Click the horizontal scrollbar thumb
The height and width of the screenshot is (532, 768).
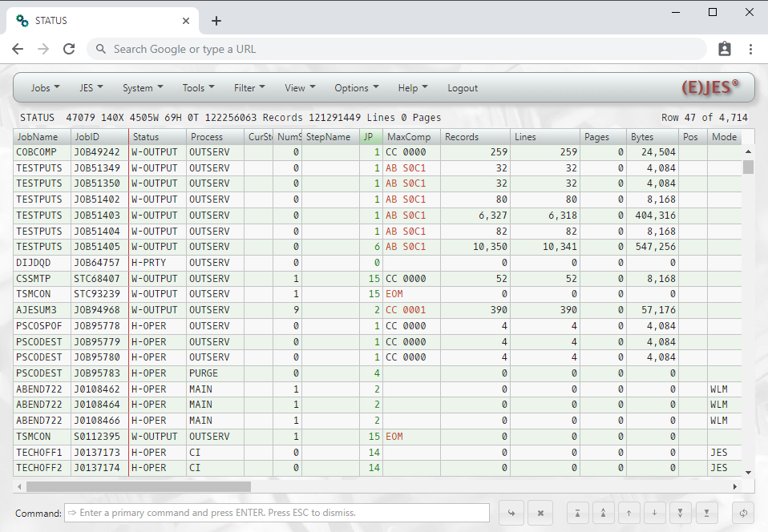(138, 486)
